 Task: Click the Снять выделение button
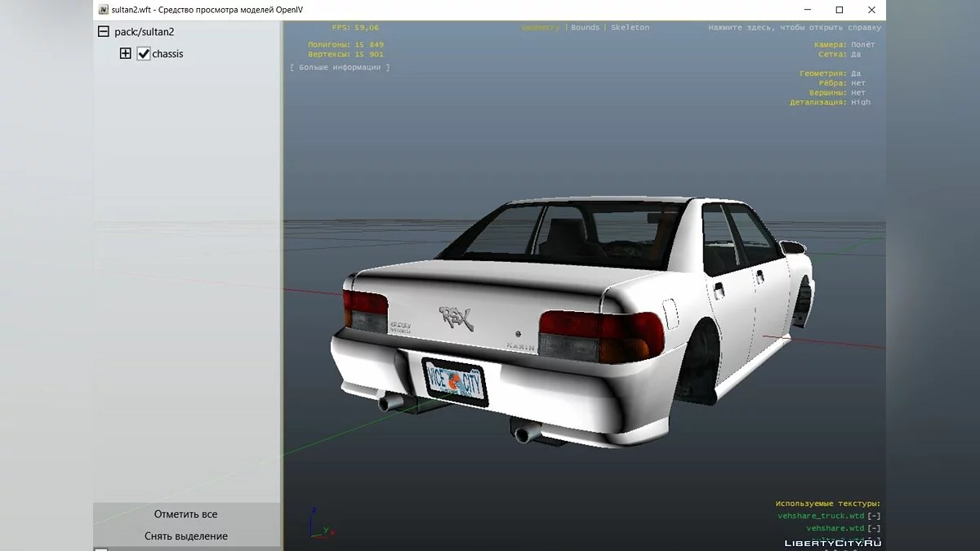(186, 536)
